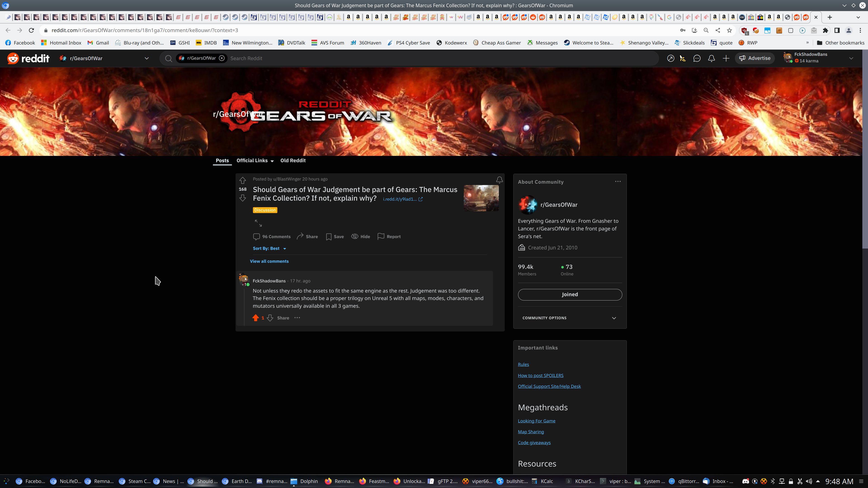The width and height of the screenshot is (868, 488).
Task: Toggle the orange upvote on the comment
Action: (x=255, y=318)
